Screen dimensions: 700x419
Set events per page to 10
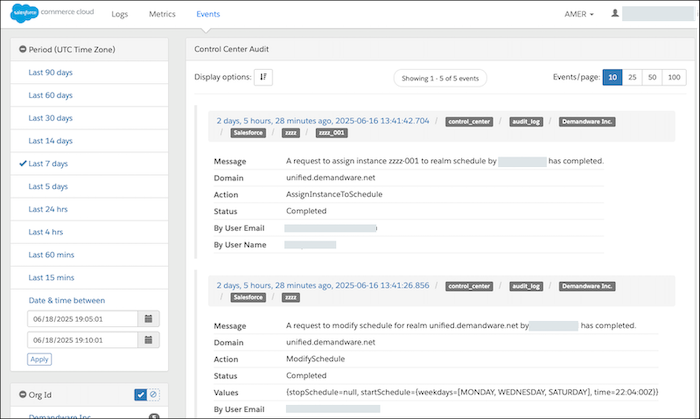pos(612,77)
